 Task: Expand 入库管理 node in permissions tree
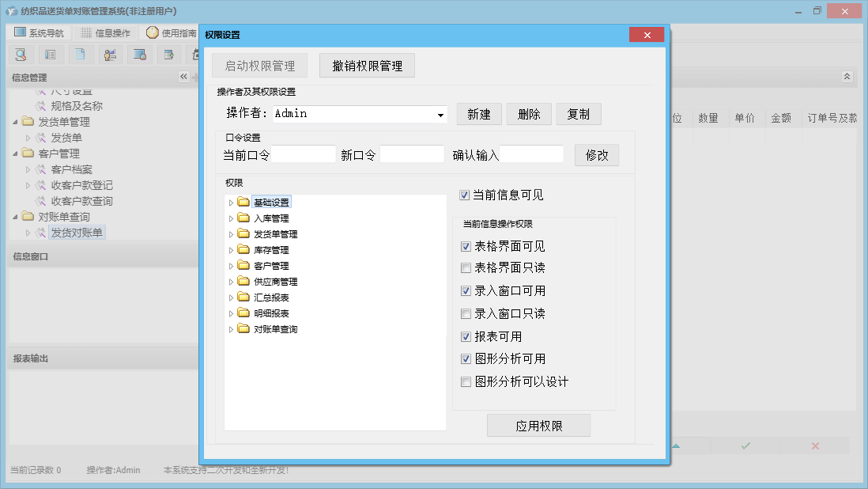coord(232,218)
